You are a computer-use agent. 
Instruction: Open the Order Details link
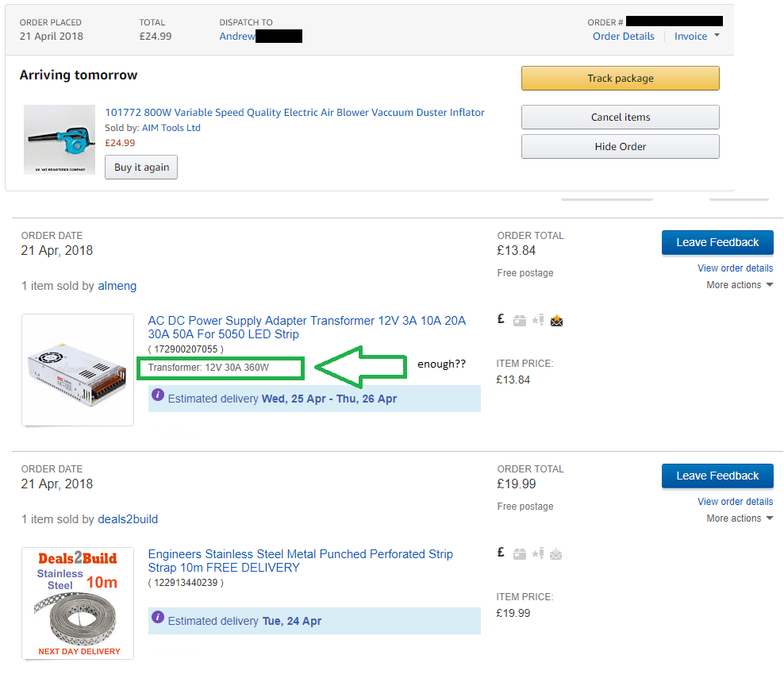(x=623, y=37)
